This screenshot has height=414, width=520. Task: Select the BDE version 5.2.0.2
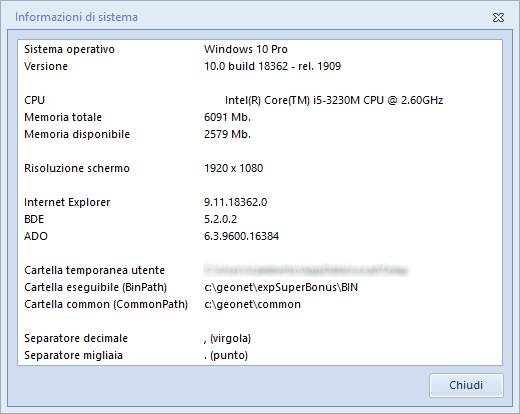[x=220, y=219]
